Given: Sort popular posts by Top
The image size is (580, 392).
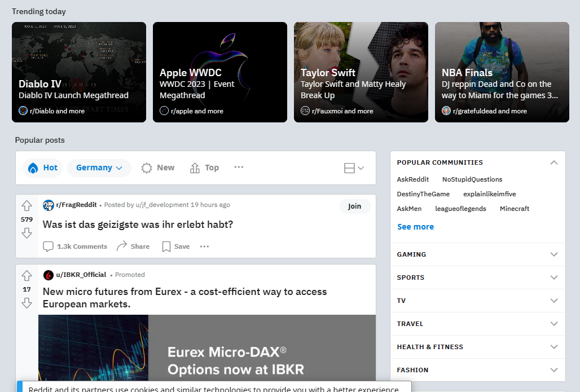Looking at the screenshot, I should coord(205,168).
